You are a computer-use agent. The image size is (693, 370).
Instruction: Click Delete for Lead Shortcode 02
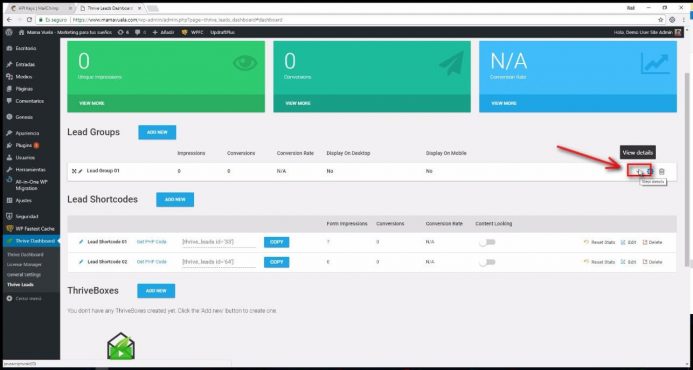point(652,263)
